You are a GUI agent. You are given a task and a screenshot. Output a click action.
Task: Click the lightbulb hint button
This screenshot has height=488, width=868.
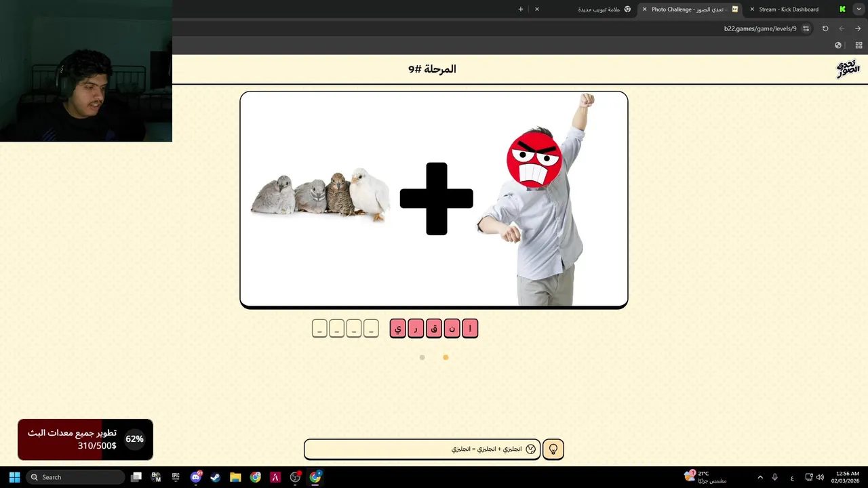pyautogui.click(x=553, y=449)
